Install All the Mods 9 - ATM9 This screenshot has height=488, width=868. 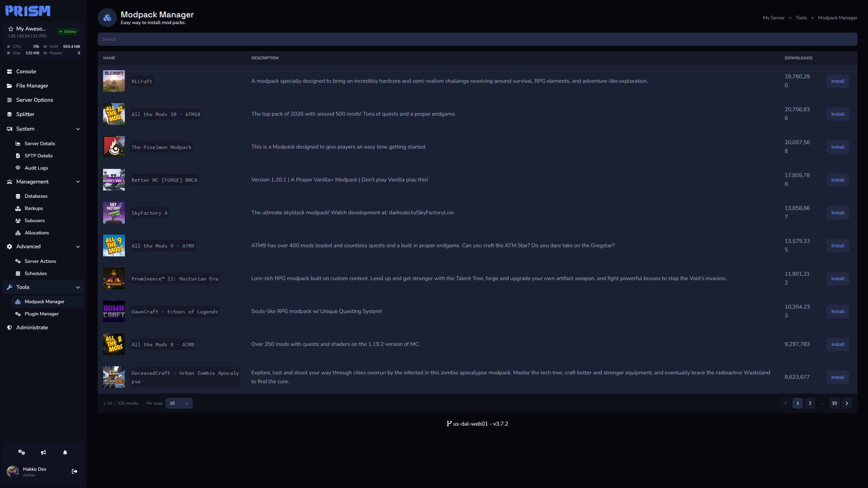point(837,246)
